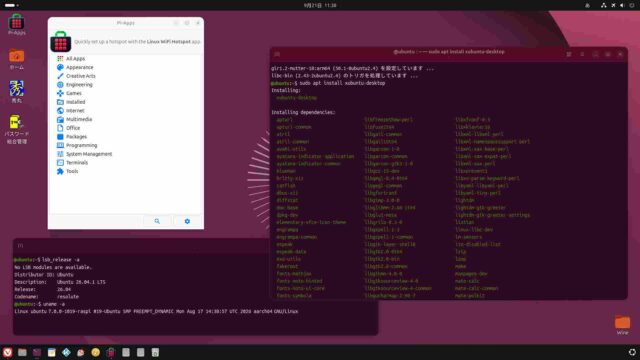The height and width of the screenshot is (360, 640).
Task: Open the Internet category
Action: tap(71, 111)
